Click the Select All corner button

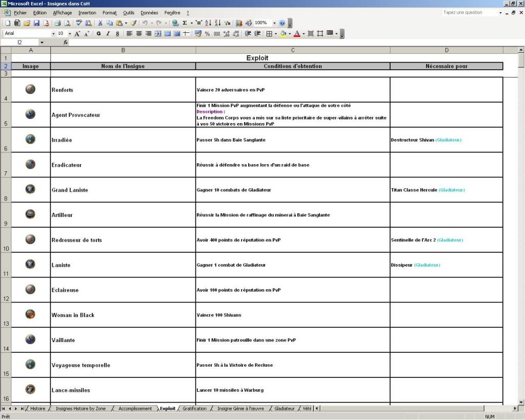pos(6,50)
